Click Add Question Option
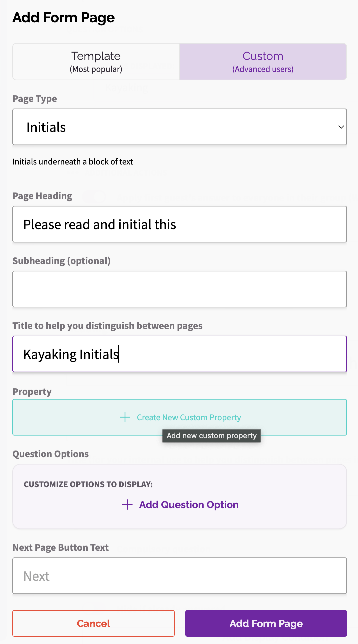Image resolution: width=358 pixels, height=644 pixels. [188, 504]
